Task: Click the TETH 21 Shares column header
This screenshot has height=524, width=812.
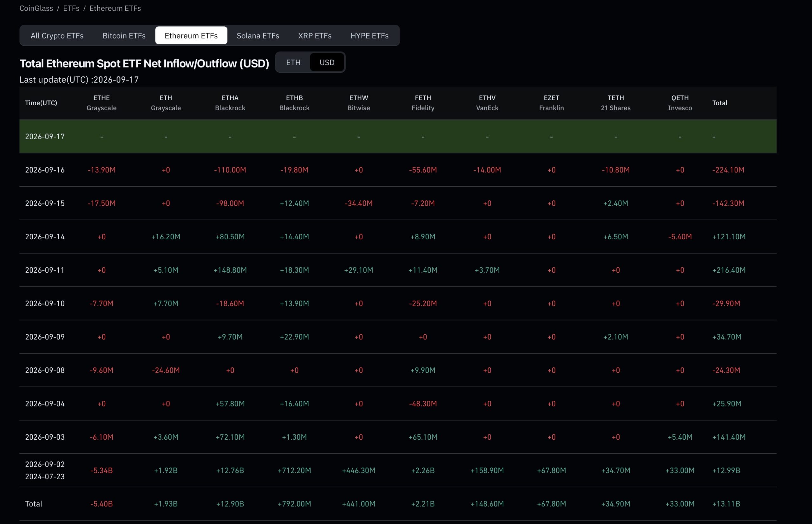Action: [x=616, y=103]
